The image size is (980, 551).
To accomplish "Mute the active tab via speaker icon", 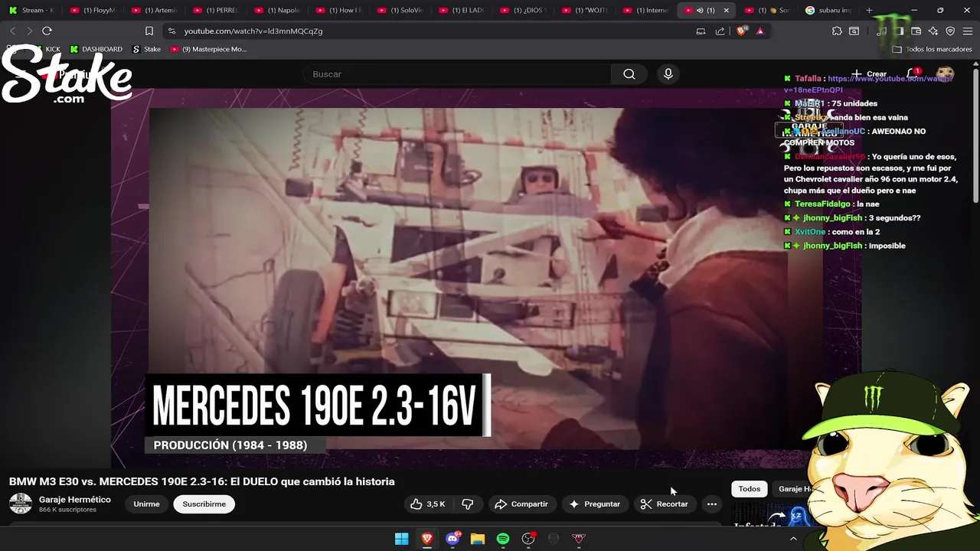I will (700, 10).
